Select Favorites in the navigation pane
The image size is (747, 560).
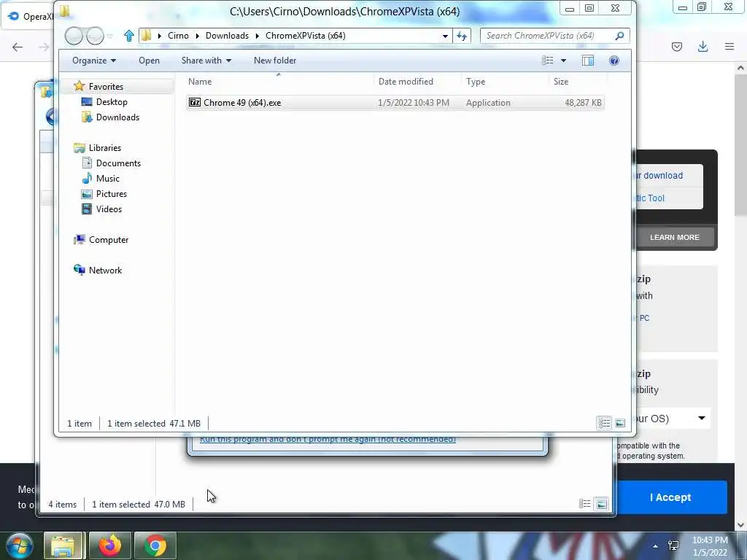tap(106, 87)
